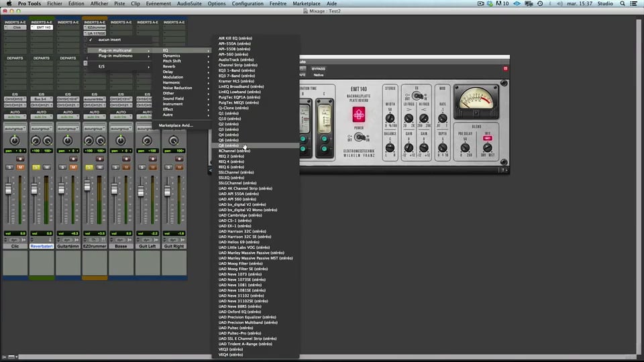Arm record on Clic track

point(19,159)
